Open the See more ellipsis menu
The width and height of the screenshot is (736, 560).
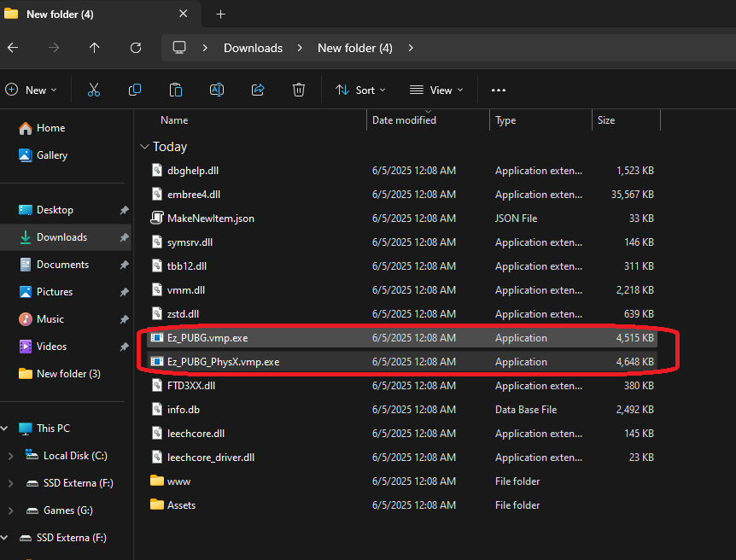click(499, 90)
